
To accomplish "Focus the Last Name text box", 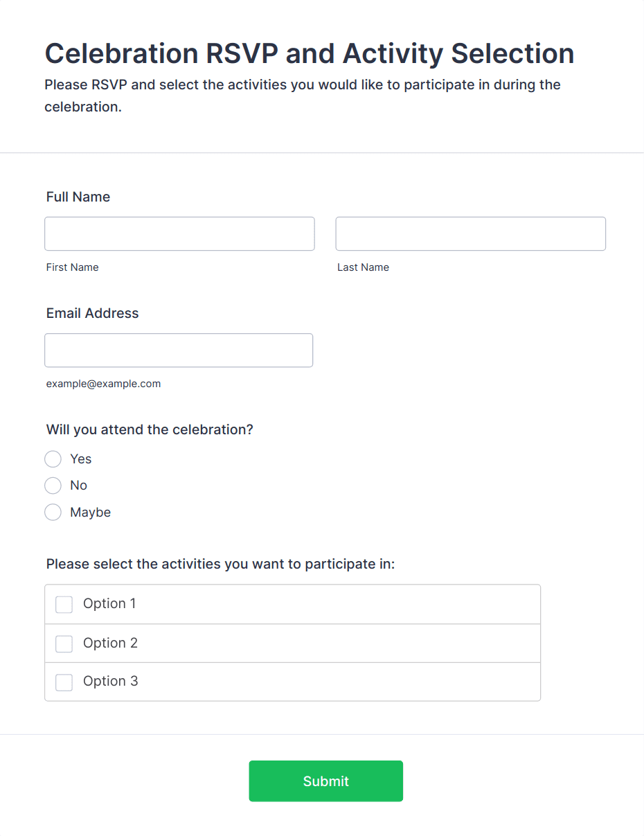I will [x=470, y=234].
